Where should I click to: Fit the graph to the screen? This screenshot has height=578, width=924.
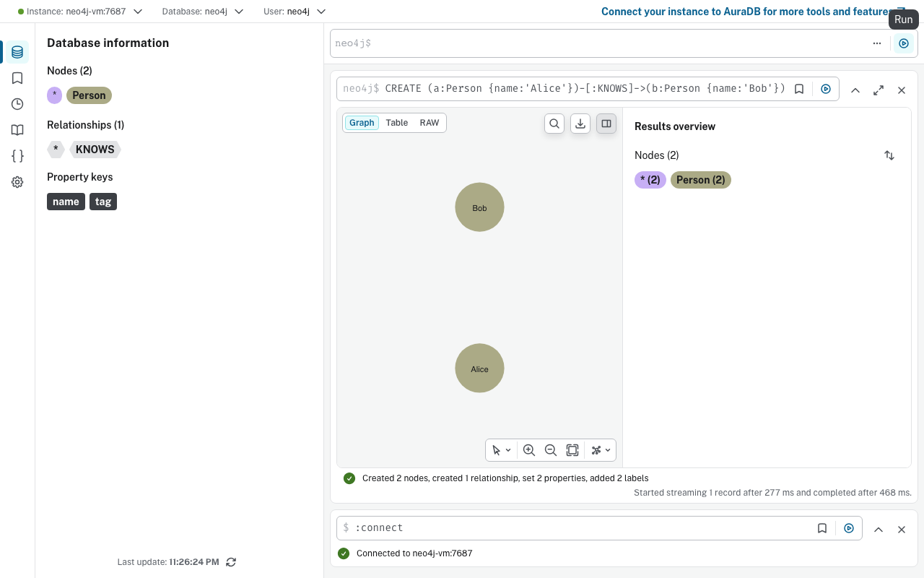tap(572, 450)
